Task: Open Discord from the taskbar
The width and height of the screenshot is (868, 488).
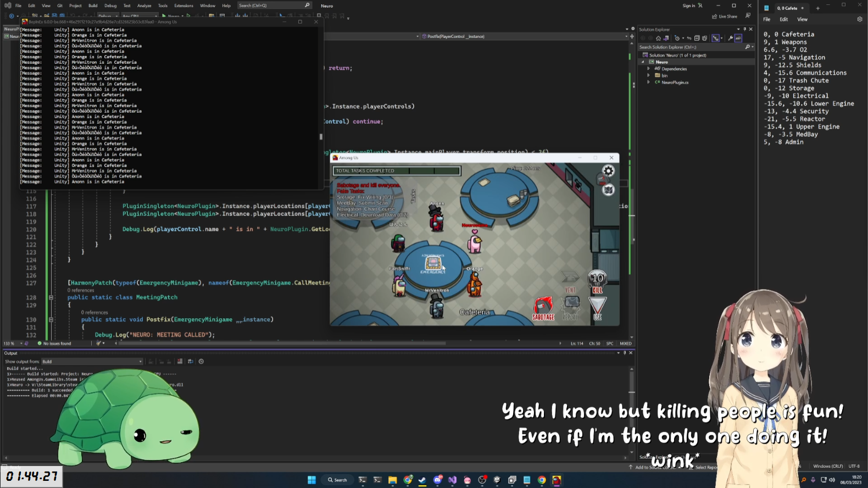Action: pyautogui.click(x=438, y=480)
